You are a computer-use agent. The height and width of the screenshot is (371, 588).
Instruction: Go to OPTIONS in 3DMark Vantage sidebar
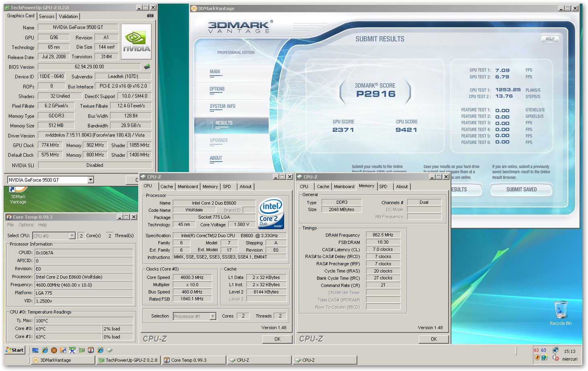[x=217, y=89]
